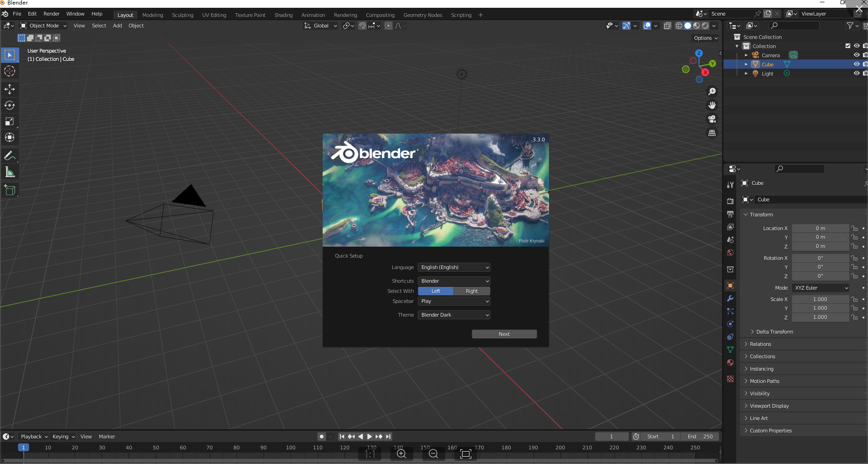
Task: Select the Move tool in the toolbar
Action: [10, 89]
